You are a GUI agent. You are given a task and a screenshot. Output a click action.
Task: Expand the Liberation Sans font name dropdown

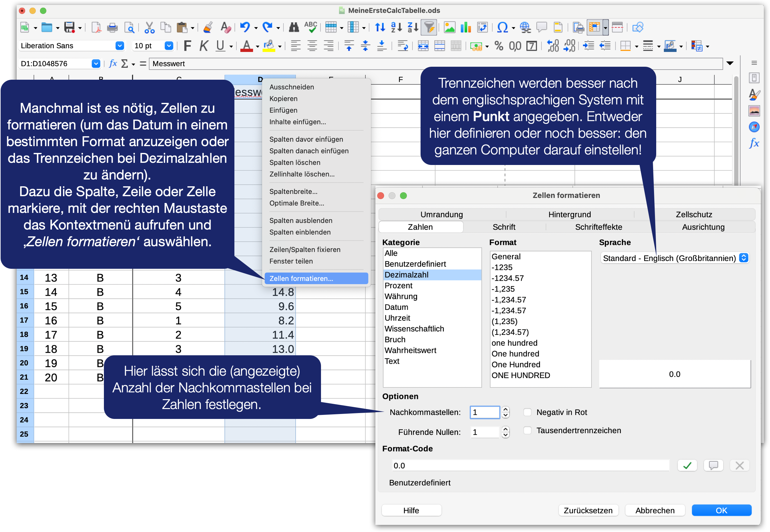(119, 46)
